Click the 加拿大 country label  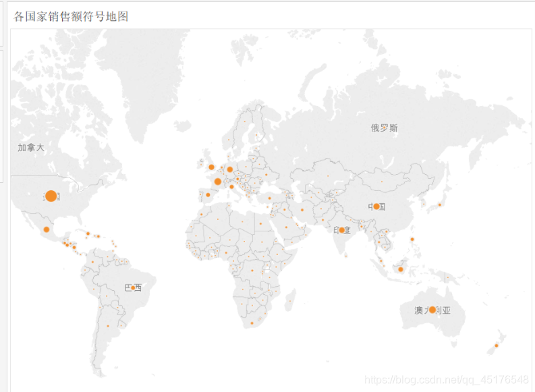point(31,148)
